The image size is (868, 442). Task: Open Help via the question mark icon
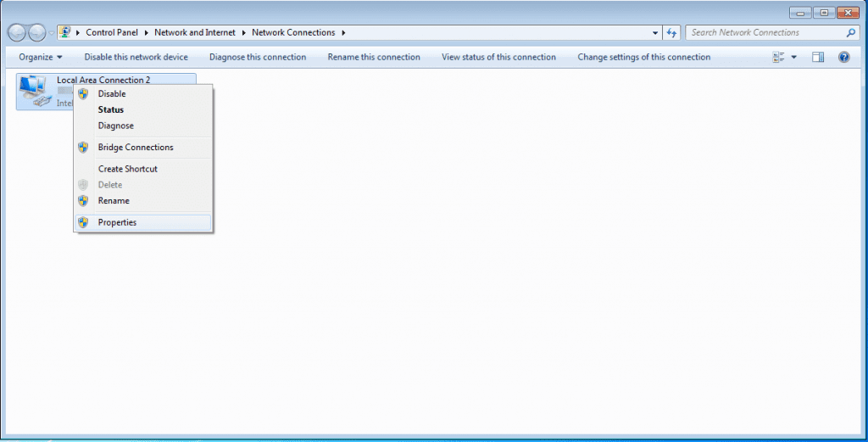[x=843, y=57]
